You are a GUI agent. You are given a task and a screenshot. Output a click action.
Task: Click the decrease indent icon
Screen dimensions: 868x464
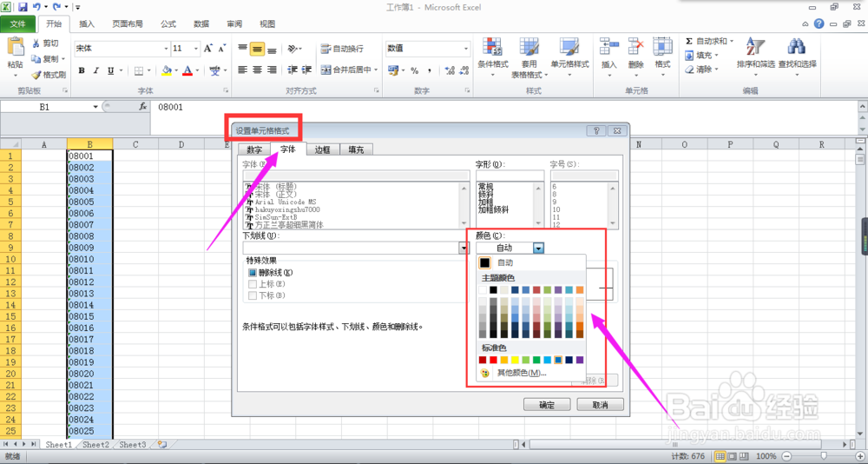293,70
